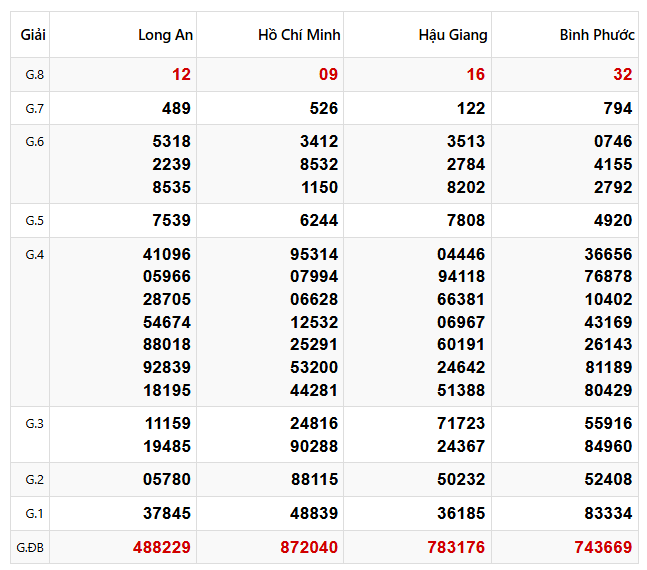The height and width of the screenshot is (570, 647).
Task: Click G.3 number 11159
Action: [168, 423]
